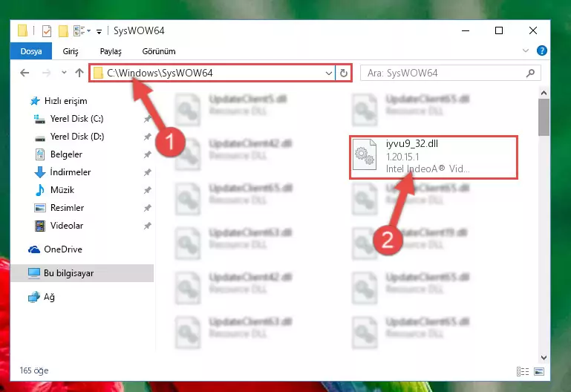
Task: Switch to large icons view in status bar
Action: point(539,371)
